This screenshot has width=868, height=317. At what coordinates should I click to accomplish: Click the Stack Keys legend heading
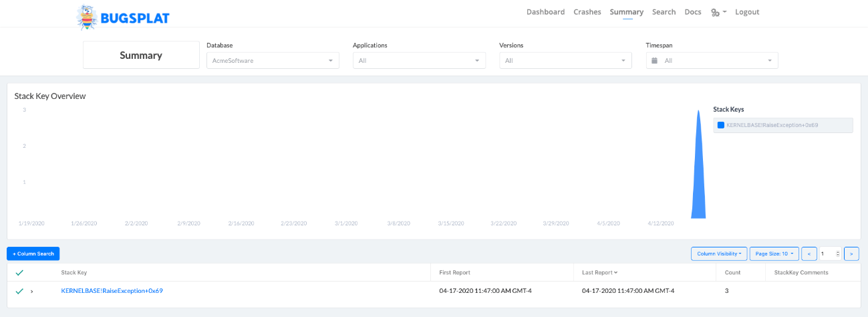[x=728, y=109]
